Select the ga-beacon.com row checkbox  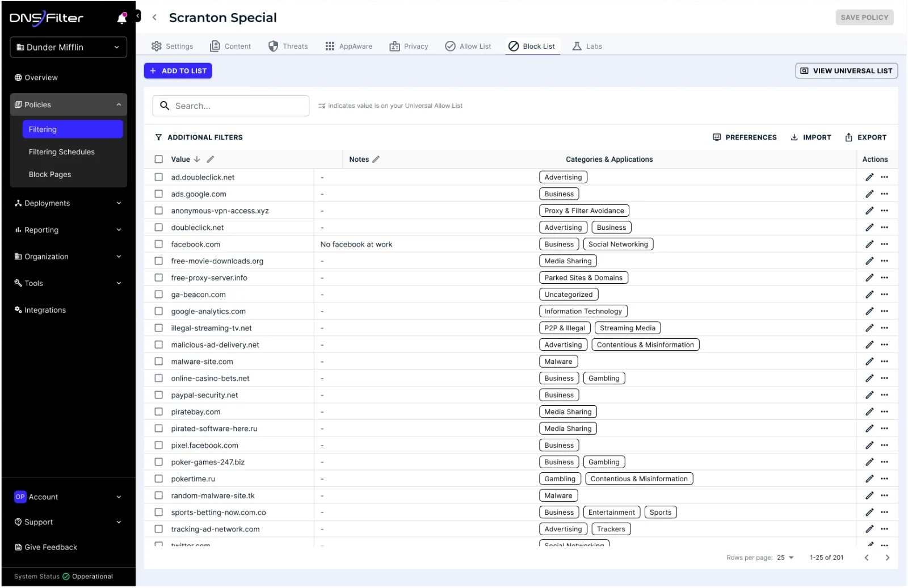pyautogui.click(x=159, y=295)
